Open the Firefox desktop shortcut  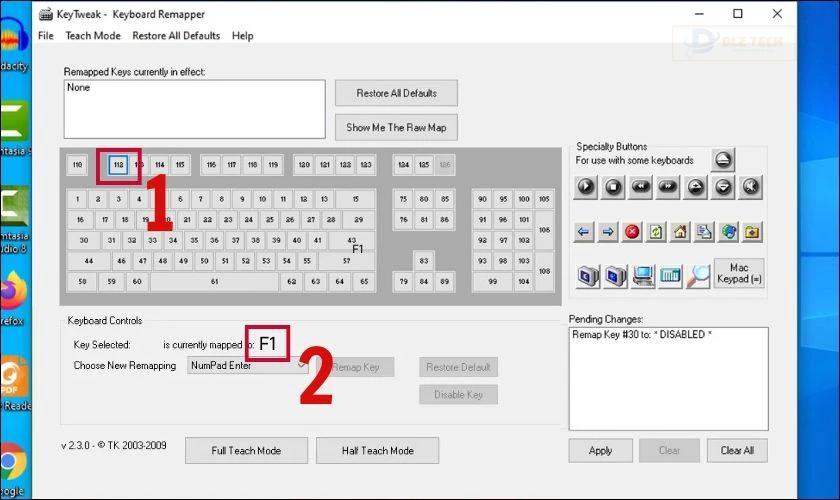[13, 298]
